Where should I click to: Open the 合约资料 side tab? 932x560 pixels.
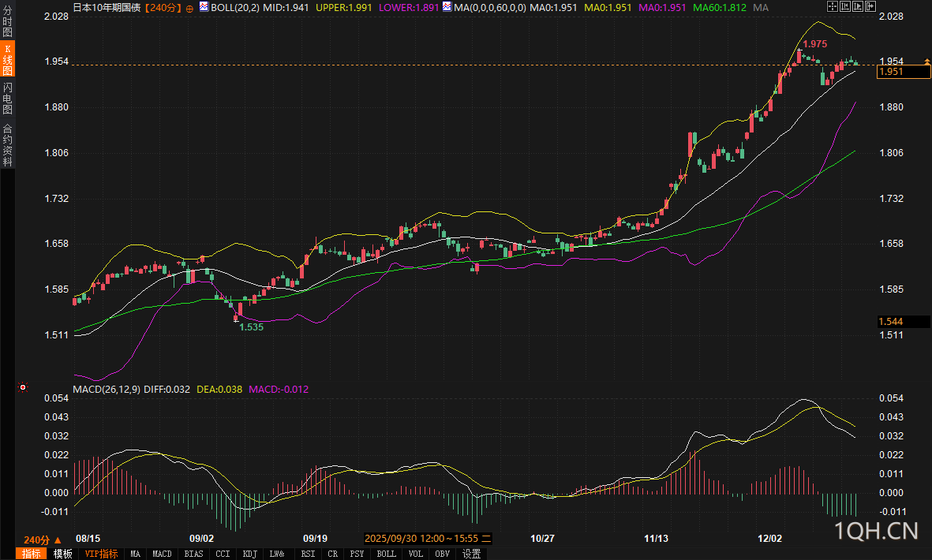[7, 145]
